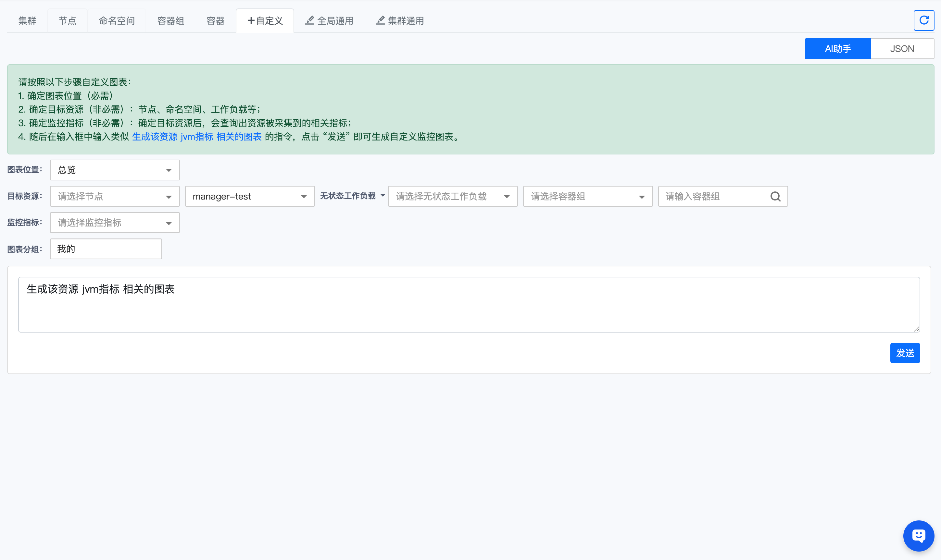Open the chat assistant floating icon
The width and height of the screenshot is (941, 560).
tap(918, 535)
